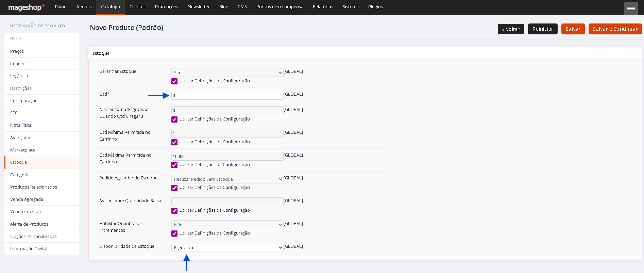Open the Blog menu
Viewport: 644px width, 273px height.
click(x=224, y=7)
